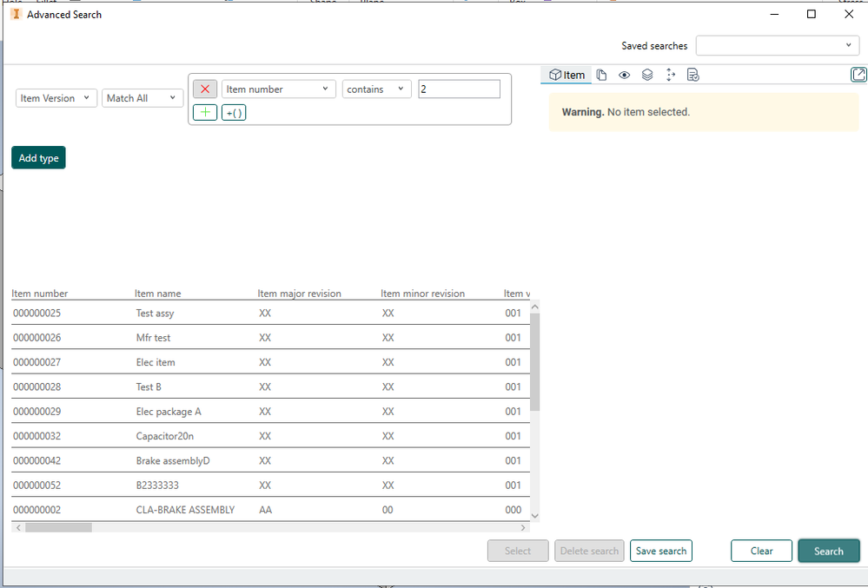
Task: Click the horizontal scrollbar thumb
Action: click(59, 528)
